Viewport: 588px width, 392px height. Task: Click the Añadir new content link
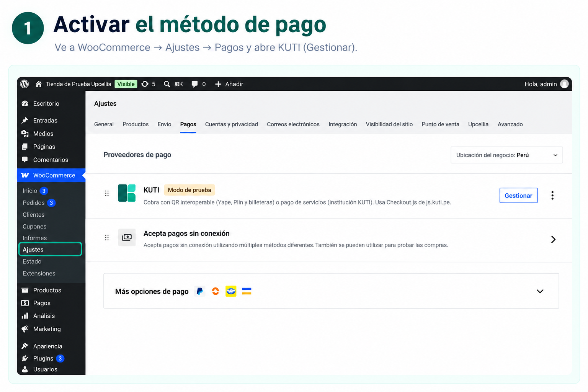pos(234,84)
